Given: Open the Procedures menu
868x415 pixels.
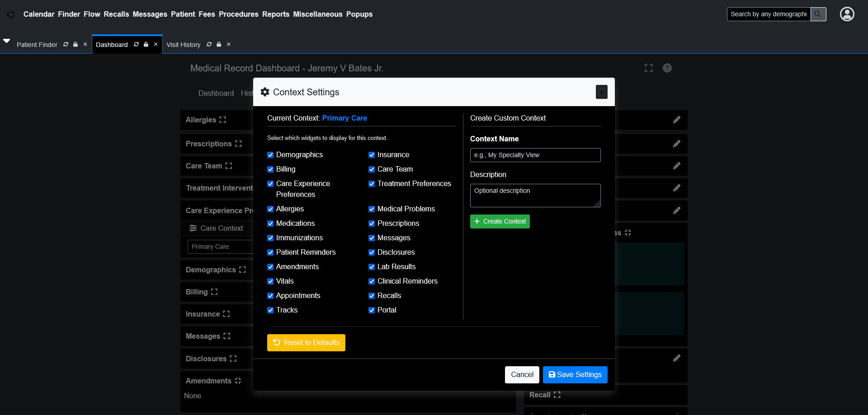Looking at the screenshot, I should (238, 14).
